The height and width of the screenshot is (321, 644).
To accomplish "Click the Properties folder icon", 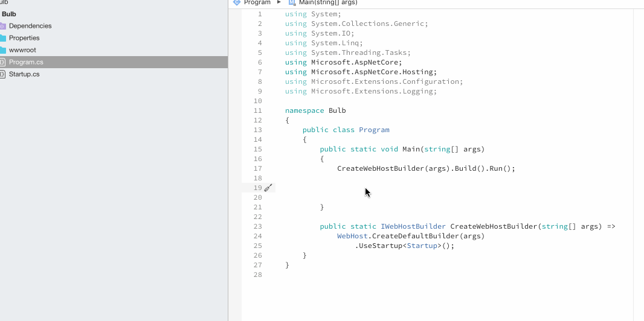I will (2, 38).
